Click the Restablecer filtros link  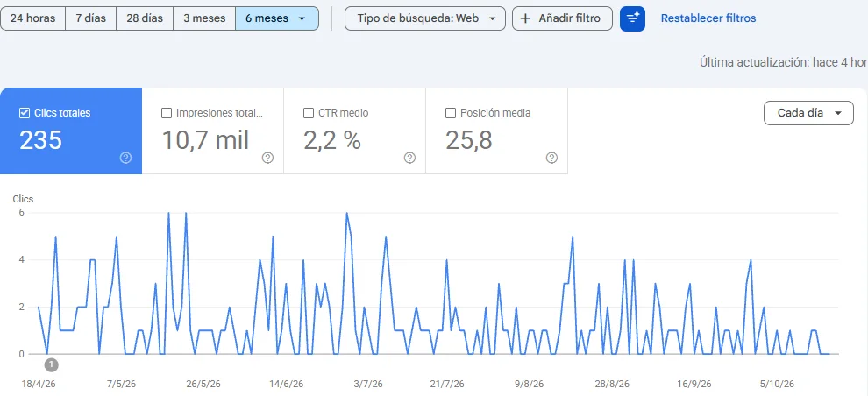coord(708,18)
